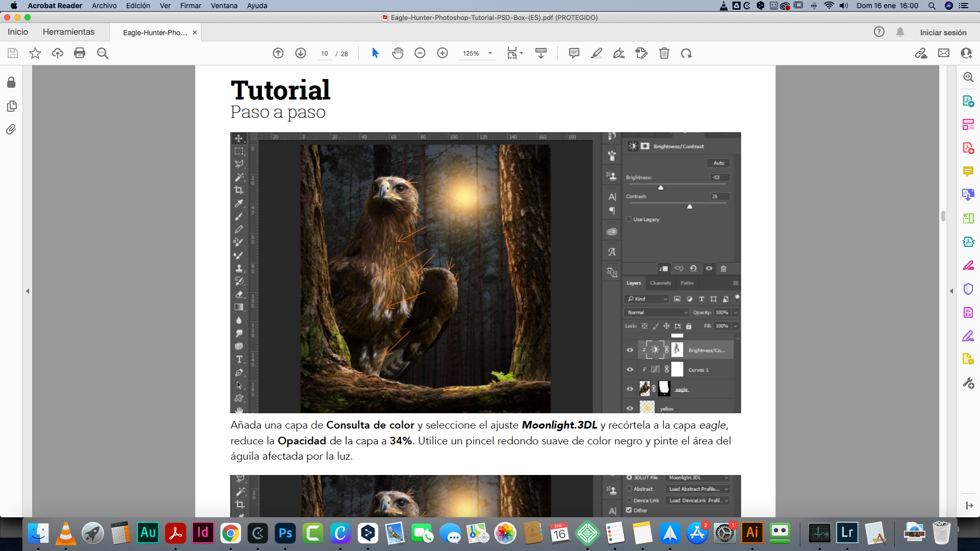980x551 pixels.
Task: Open the Fill & Sign tool in right pane
Action: coord(968,336)
